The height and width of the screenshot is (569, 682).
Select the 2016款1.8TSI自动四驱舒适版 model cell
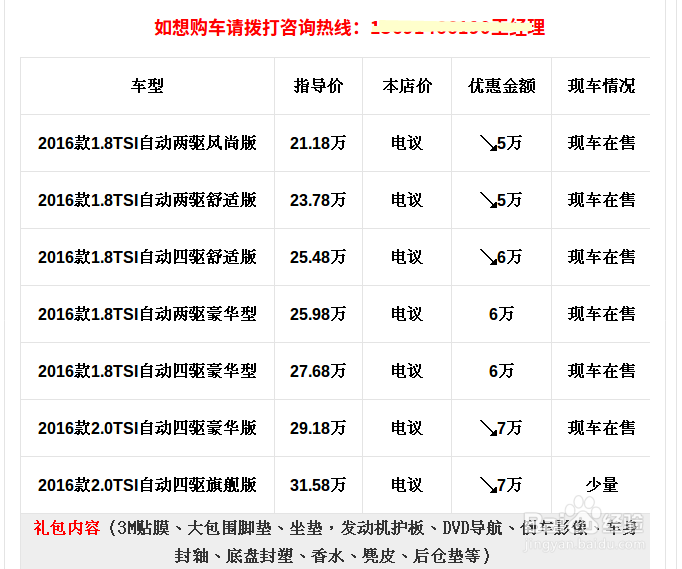pyautogui.click(x=147, y=257)
